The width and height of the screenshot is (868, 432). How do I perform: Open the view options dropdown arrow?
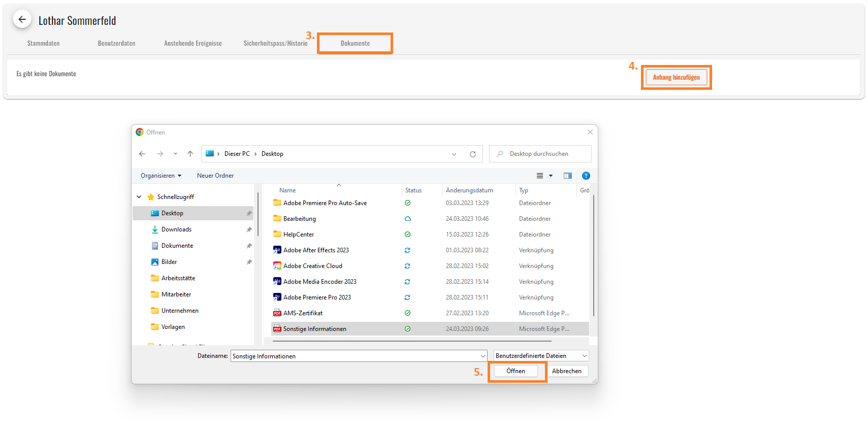pyautogui.click(x=551, y=176)
